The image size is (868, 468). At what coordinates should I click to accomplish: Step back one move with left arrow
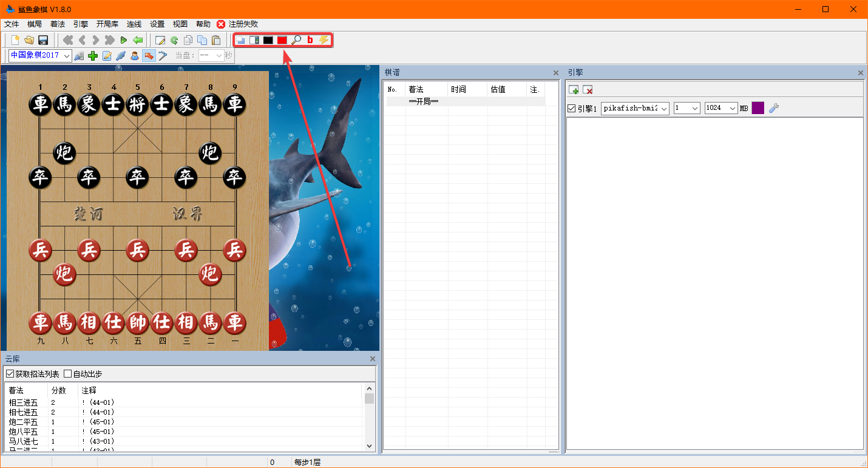(x=82, y=40)
